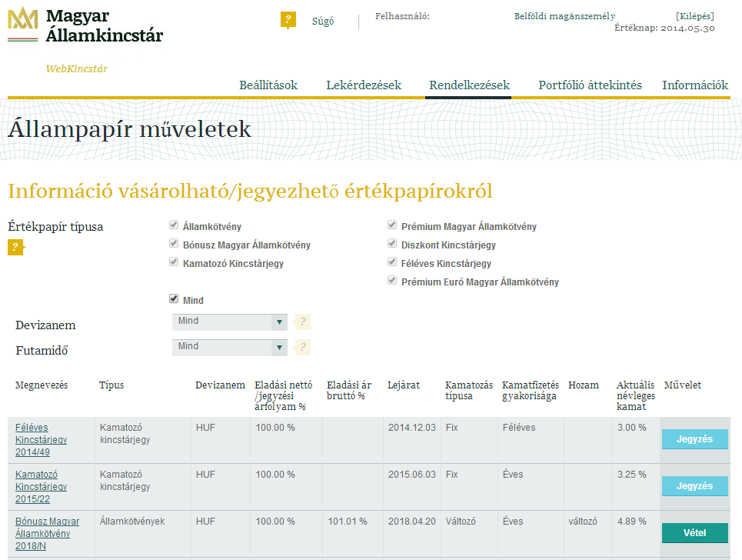Screen dimensions: 742x560
Task: Click the Kamatfizetés gyakorisága column header
Action: click(x=531, y=391)
